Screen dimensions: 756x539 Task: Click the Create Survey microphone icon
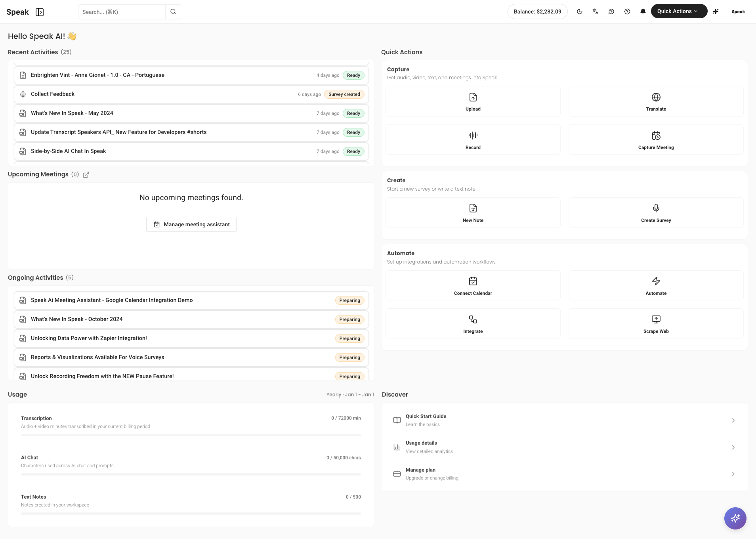pos(656,208)
